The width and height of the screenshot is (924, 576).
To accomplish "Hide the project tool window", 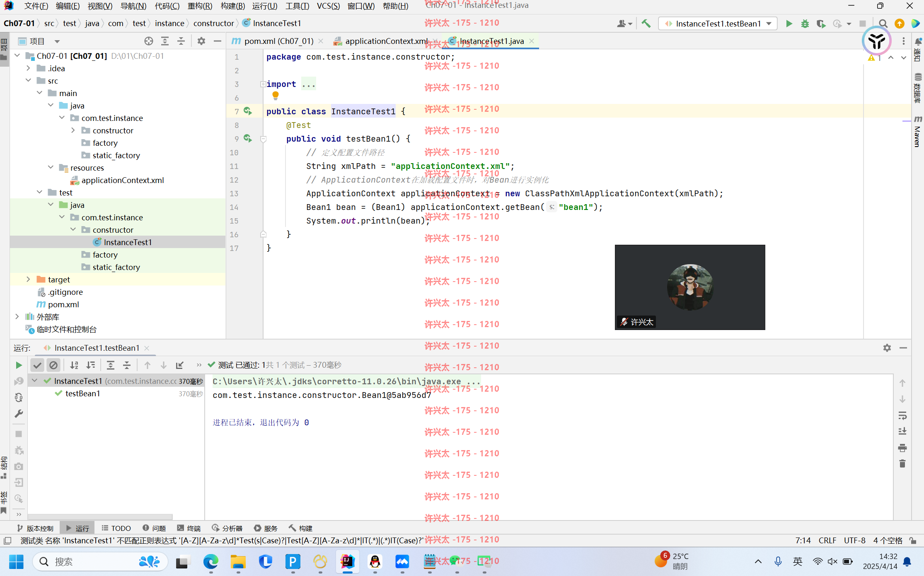I will coord(218,41).
